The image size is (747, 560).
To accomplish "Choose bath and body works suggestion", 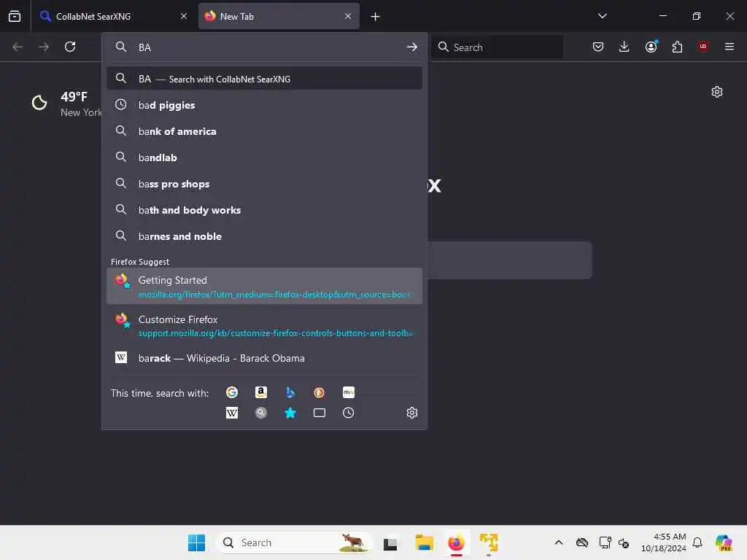I will [264, 209].
